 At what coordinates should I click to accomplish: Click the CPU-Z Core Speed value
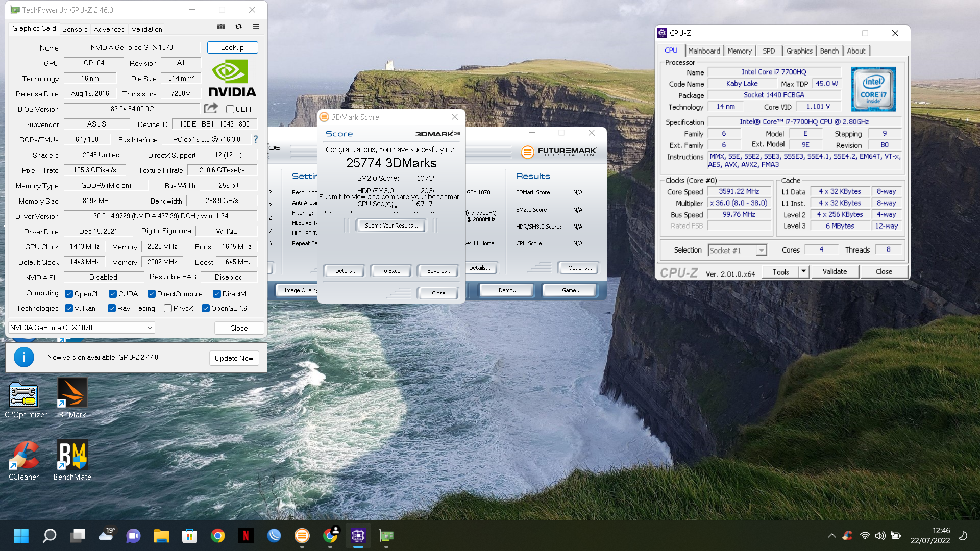coord(739,191)
